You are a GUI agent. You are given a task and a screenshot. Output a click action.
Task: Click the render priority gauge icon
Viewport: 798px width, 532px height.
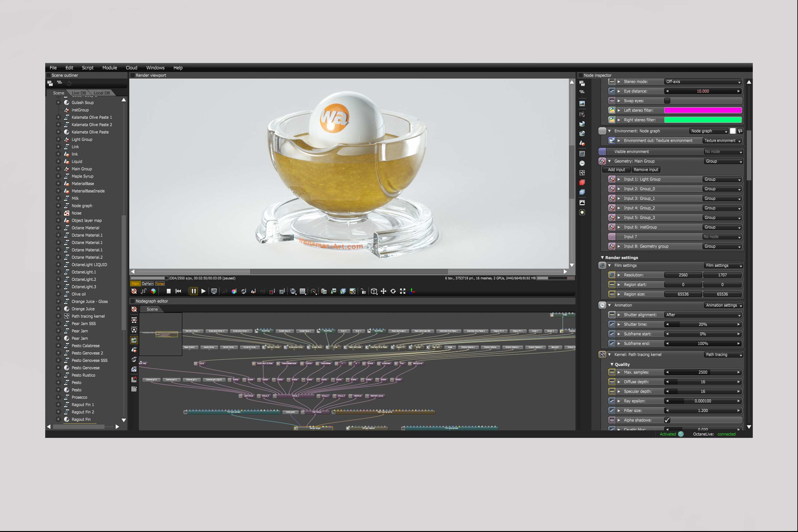pyautogui.click(x=314, y=291)
